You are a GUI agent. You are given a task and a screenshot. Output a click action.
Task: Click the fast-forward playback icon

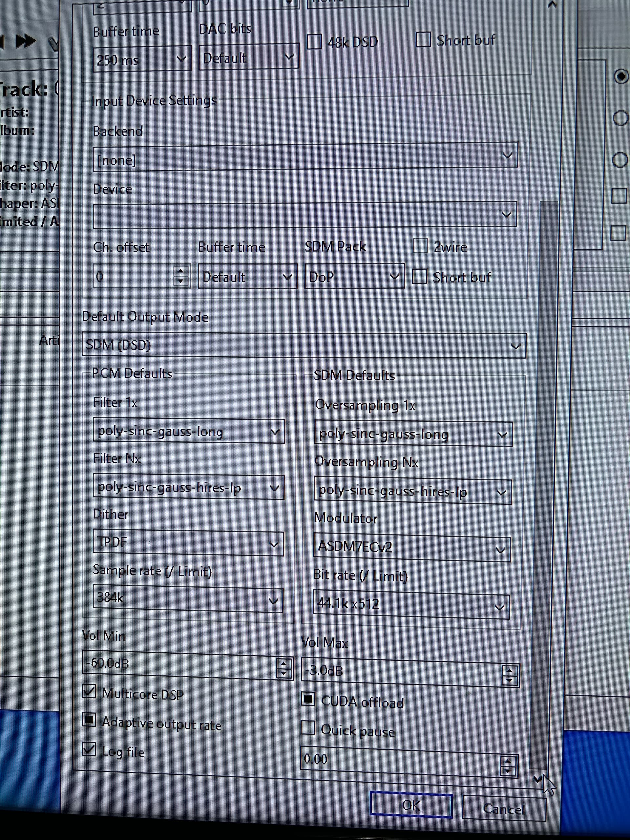26,41
